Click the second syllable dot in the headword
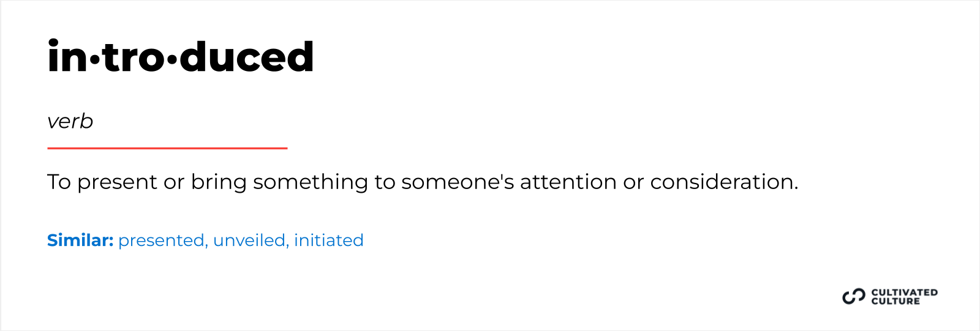Screen dimensions: 980x331 172,60
